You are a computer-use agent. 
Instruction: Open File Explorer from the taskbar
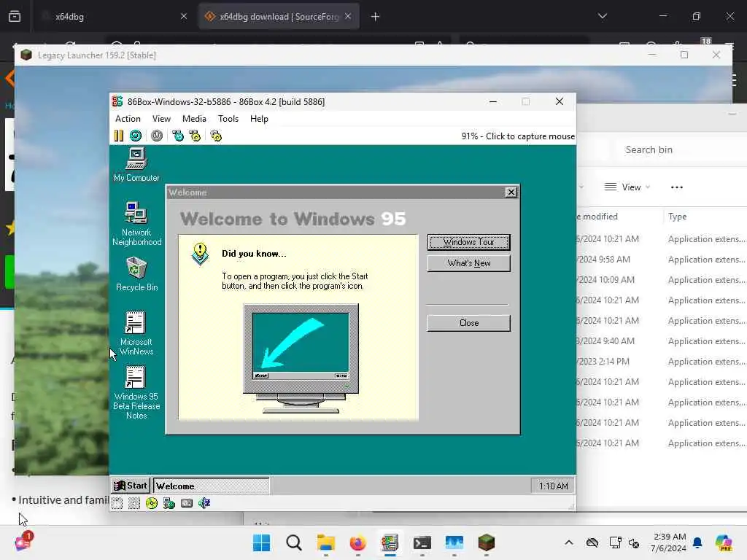(326, 542)
